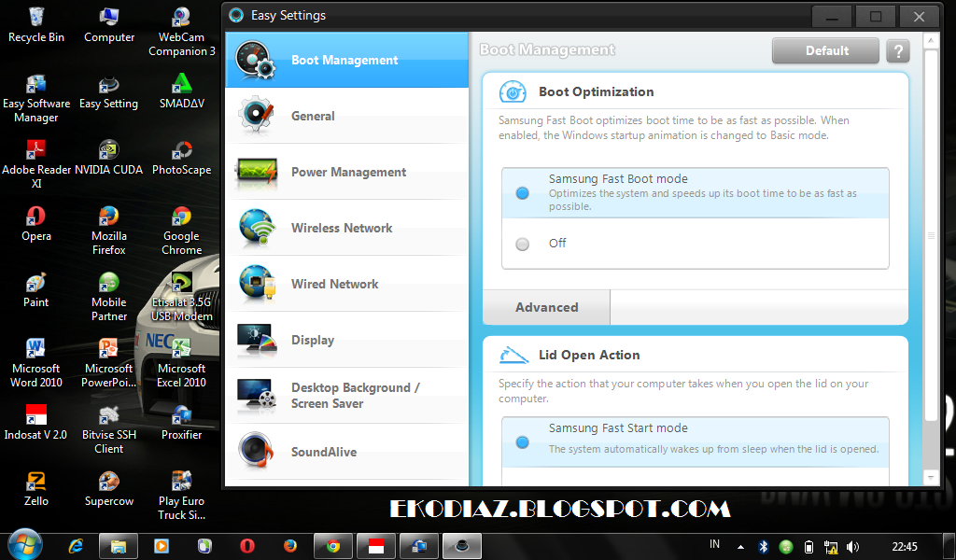
Task: Select the Supercow desktop icon
Action: point(109,489)
